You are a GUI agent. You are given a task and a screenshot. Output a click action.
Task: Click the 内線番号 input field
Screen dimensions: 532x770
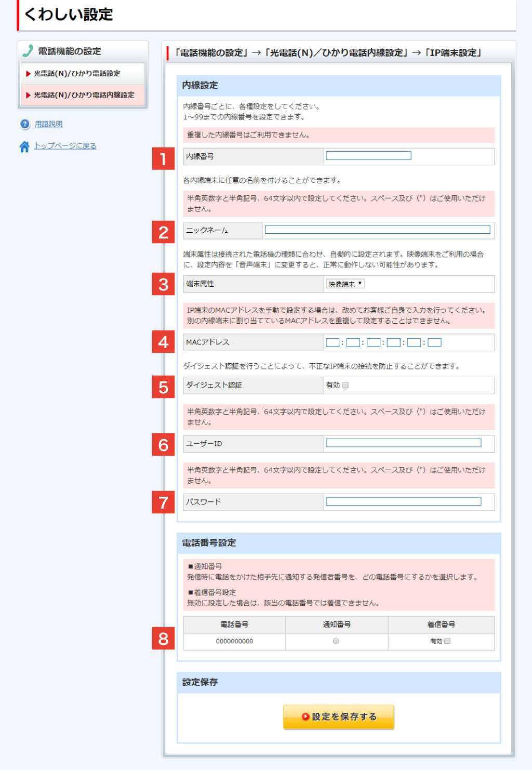click(368, 156)
